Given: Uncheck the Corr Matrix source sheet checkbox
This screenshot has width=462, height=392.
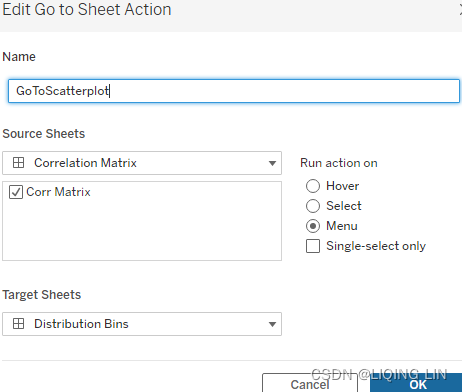Looking at the screenshot, I should tap(16, 192).
